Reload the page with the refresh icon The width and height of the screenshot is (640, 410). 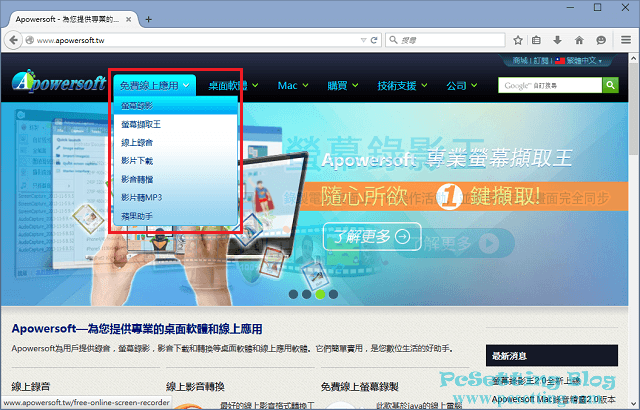tap(374, 40)
